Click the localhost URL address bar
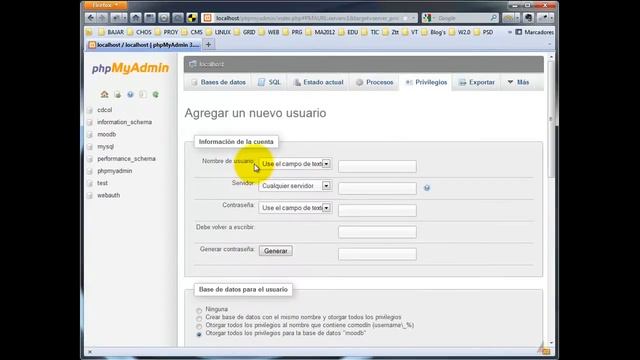 click(x=309, y=18)
